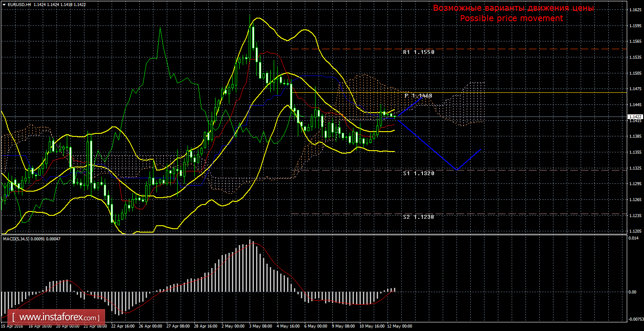Select the R1 1.1550 resistance label
Viewport: 644px width, 331px height.
(419, 52)
